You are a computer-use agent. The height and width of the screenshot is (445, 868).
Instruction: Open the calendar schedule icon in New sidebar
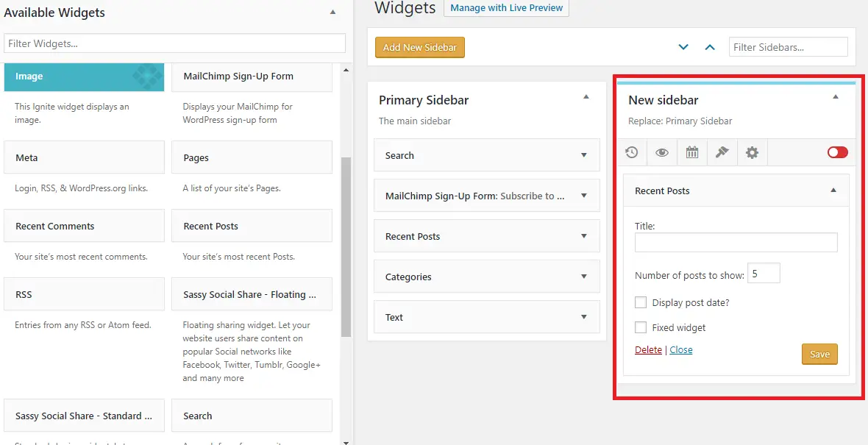click(x=692, y=153)
